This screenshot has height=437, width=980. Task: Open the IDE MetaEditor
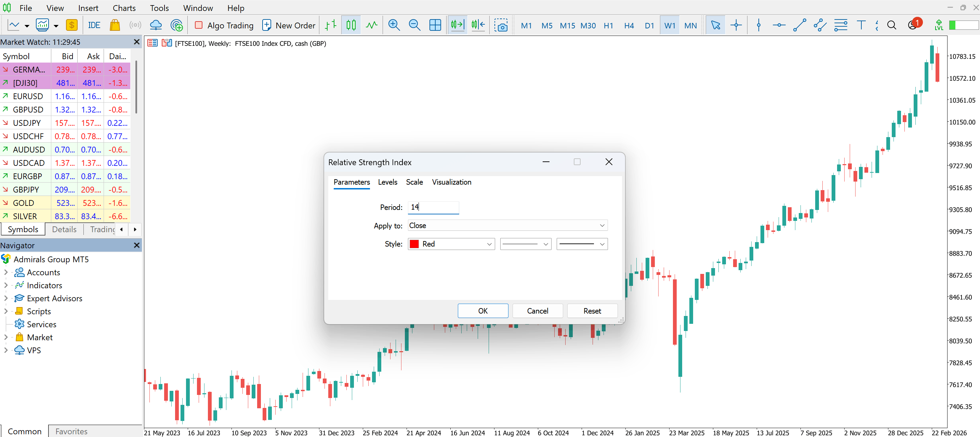tap(94, 26)
